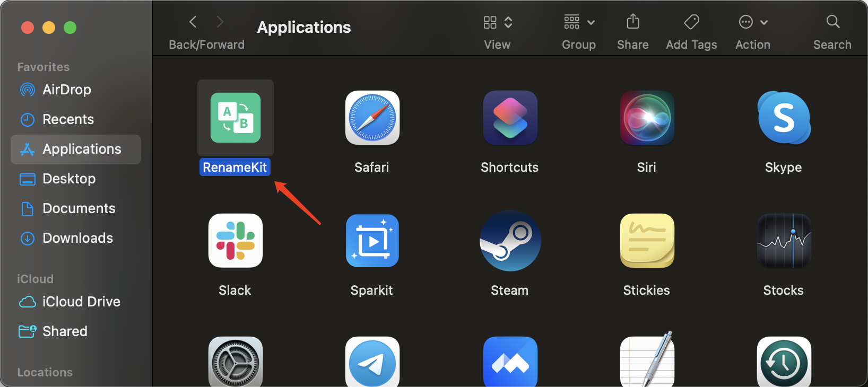
Task: Select the TextEdit pen and paper icon
Action: [647, 360]
